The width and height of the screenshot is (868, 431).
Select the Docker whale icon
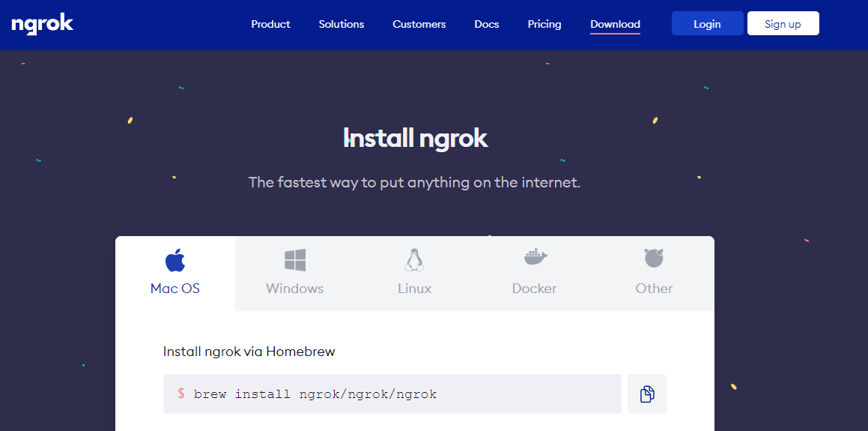pyautogui.click(x=535, y=257)
